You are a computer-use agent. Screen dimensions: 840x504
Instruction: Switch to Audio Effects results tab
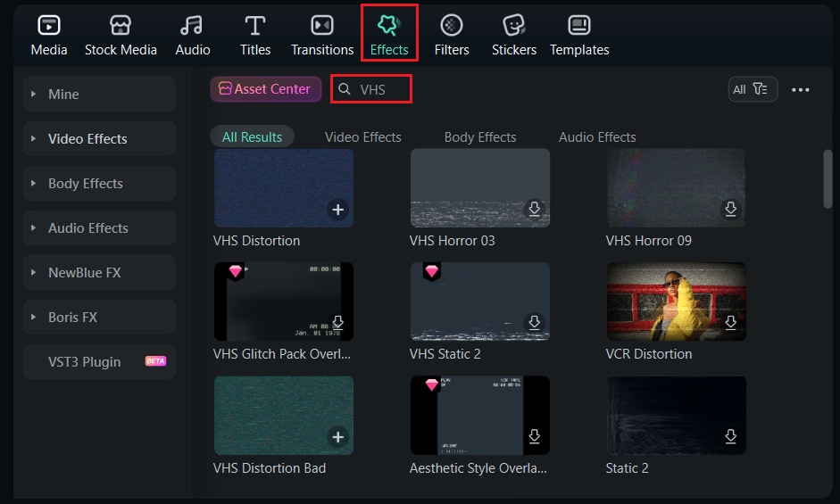597,137
